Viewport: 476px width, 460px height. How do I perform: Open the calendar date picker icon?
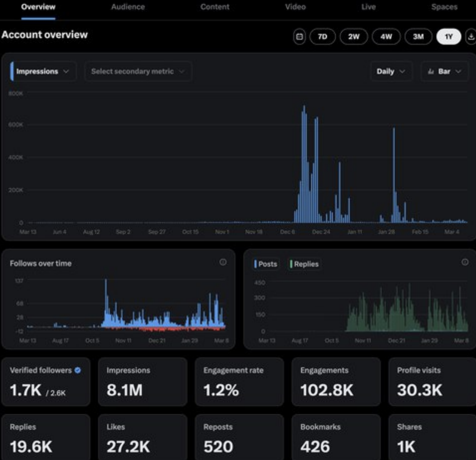tap(300, 37)
